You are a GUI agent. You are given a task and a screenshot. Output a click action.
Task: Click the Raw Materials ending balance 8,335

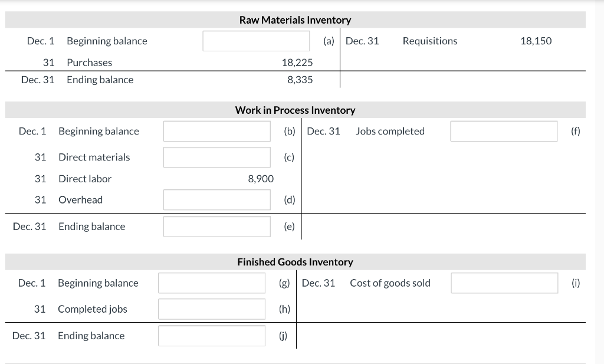(x=300, y=80)
